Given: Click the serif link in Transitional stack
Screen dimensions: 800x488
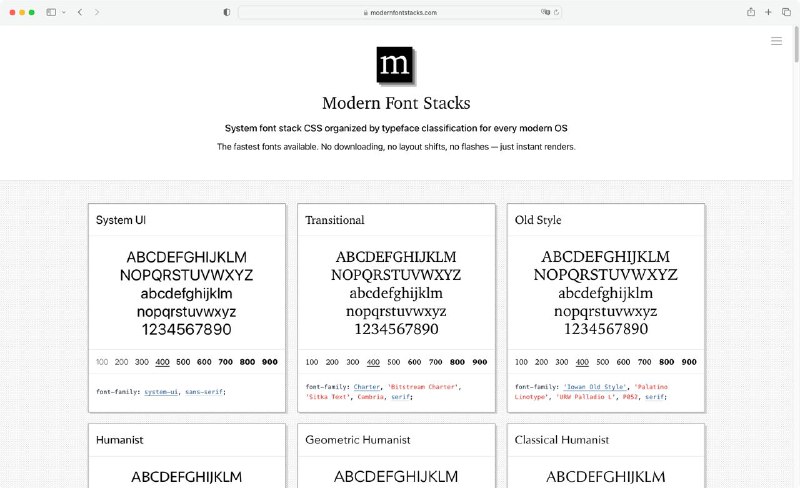Looking at the screenshot, I should [401, 397].
